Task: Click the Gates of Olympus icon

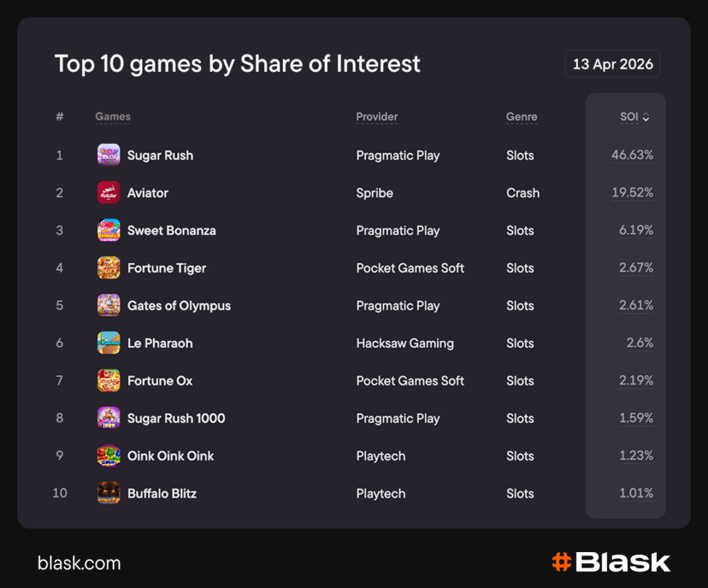Action: click(109, 305)
